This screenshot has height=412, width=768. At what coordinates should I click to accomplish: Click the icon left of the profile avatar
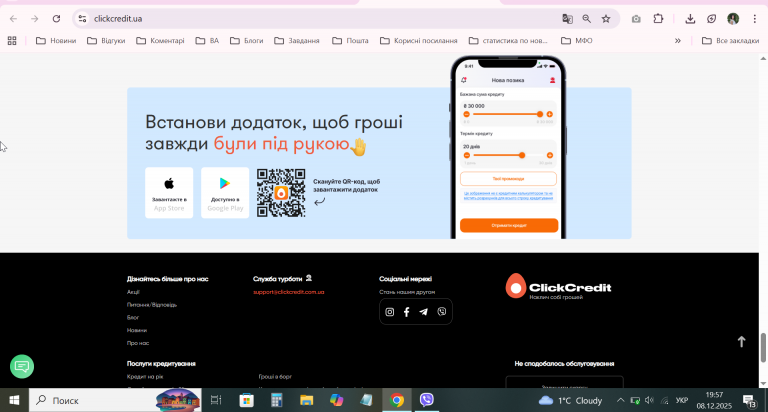(712, 19)
